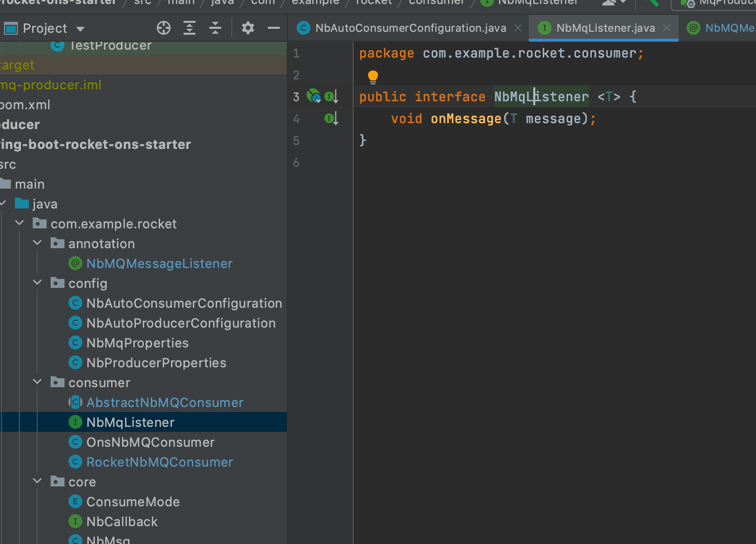
Task: Click the implementations arrow gutter icon on line 4
Action: tap(331, 118)
